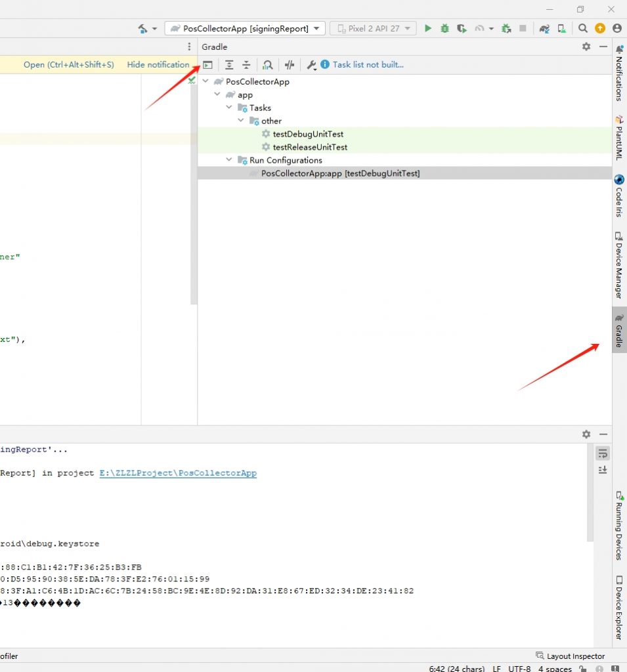Toggle soft-wrap in Run console
Viewport: 627px width, 672px height.
[603, 453]
